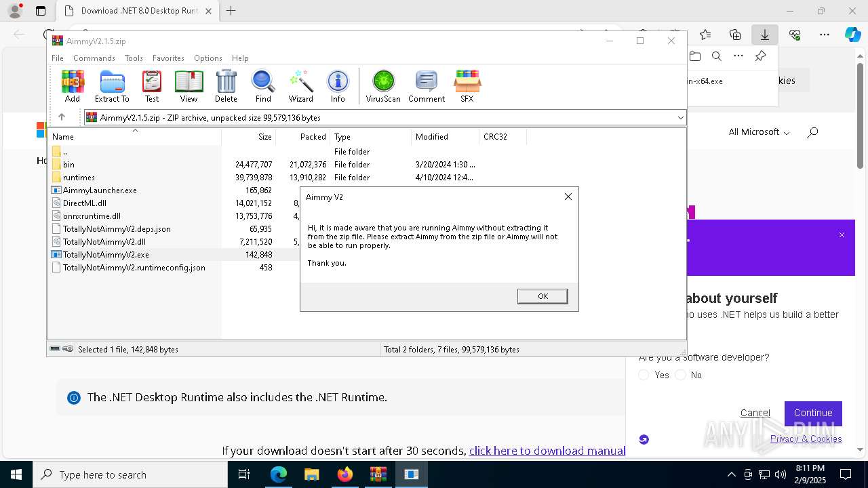
Task: Open WinRAR from taskbar
Action: [x=378, y=474]
